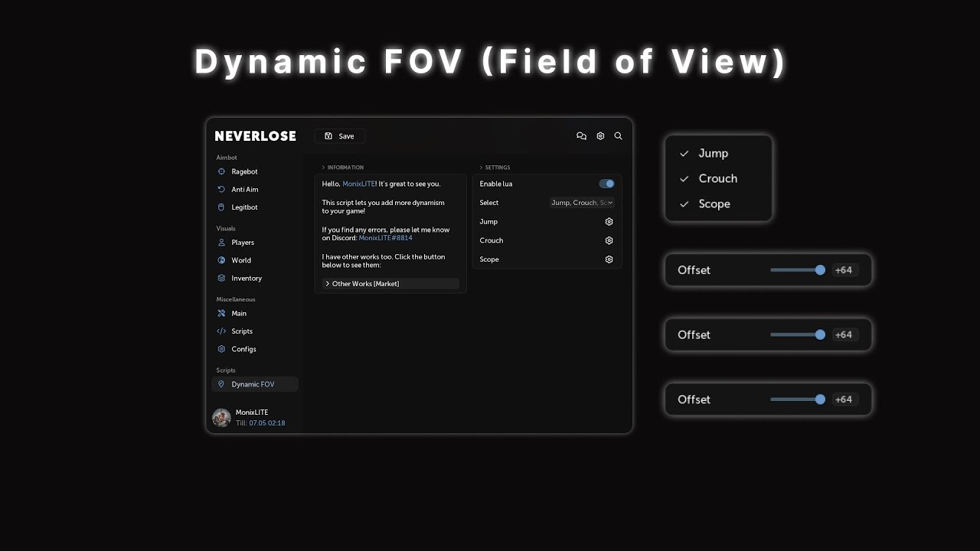Click the Configs gear icon
The image size is (980, 551).
coord(221,349)
